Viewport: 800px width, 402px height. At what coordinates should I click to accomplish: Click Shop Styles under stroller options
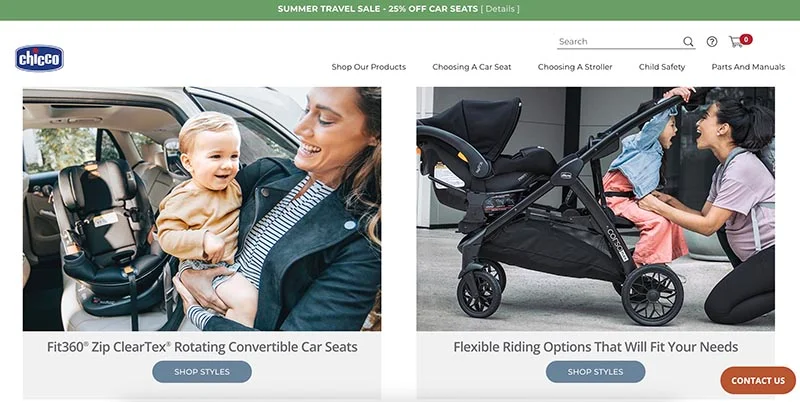pos(595,372)
